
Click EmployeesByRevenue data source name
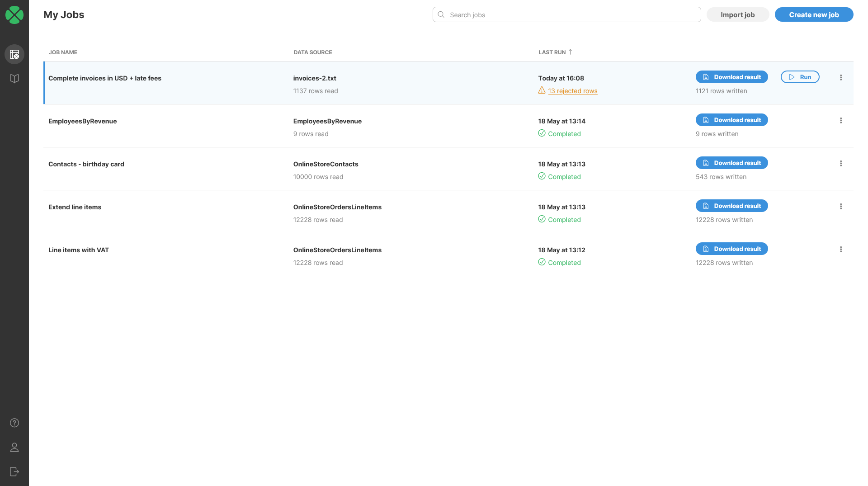pyautogui.click(x=327, y=121)
